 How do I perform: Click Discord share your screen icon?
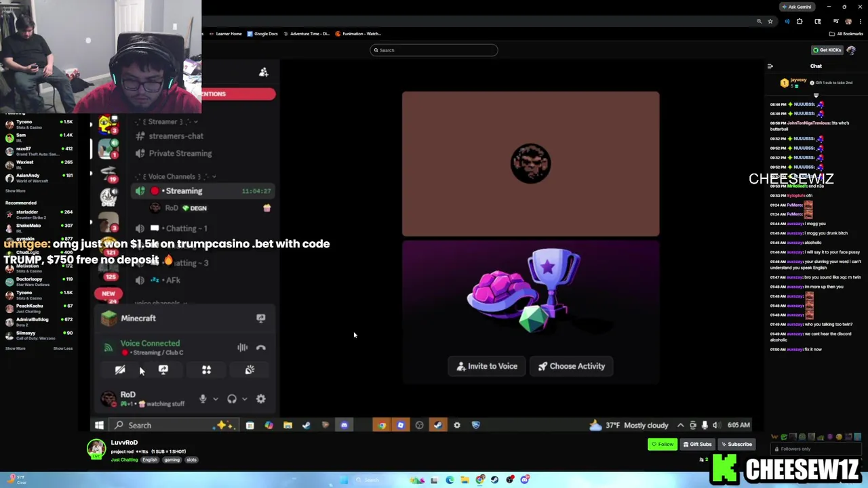pos(163,370)
